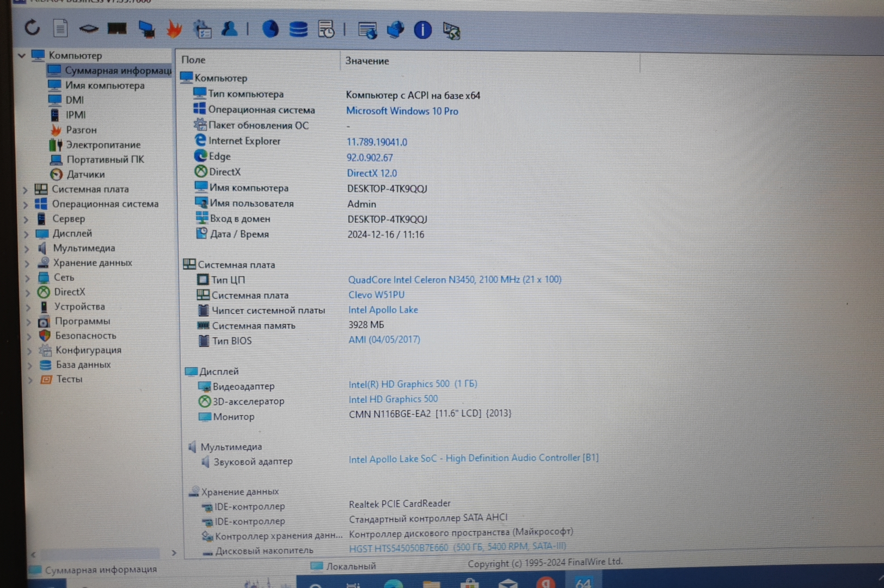884x588 pixels.
Task: Click the black memory module toolbar icon
Action: 117,28
